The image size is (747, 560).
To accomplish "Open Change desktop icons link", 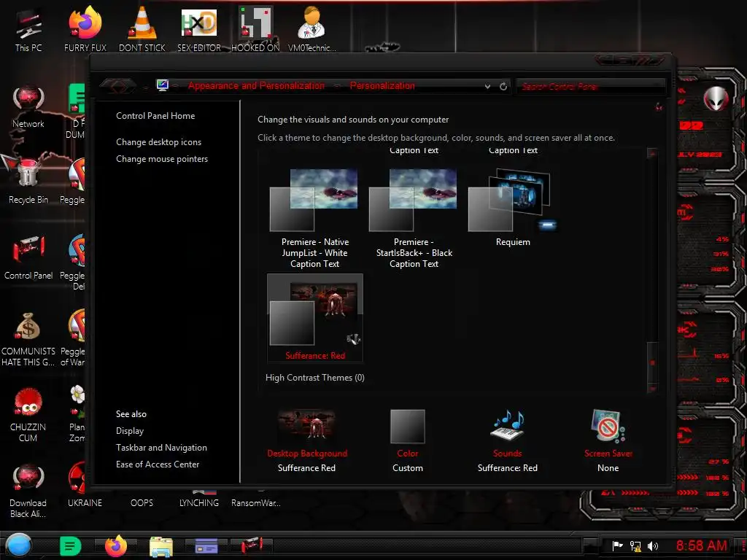I will pos(158,142).
